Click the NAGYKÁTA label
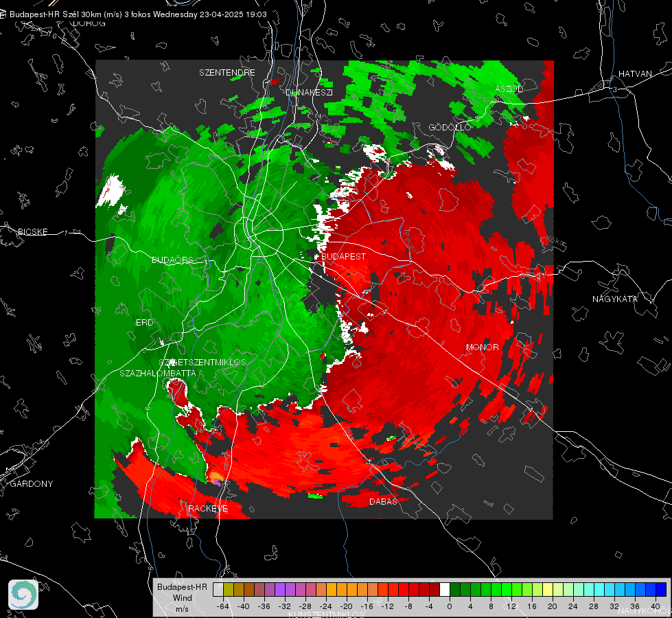Viewport: 672px width, 618px height. (x=614, y=299)
